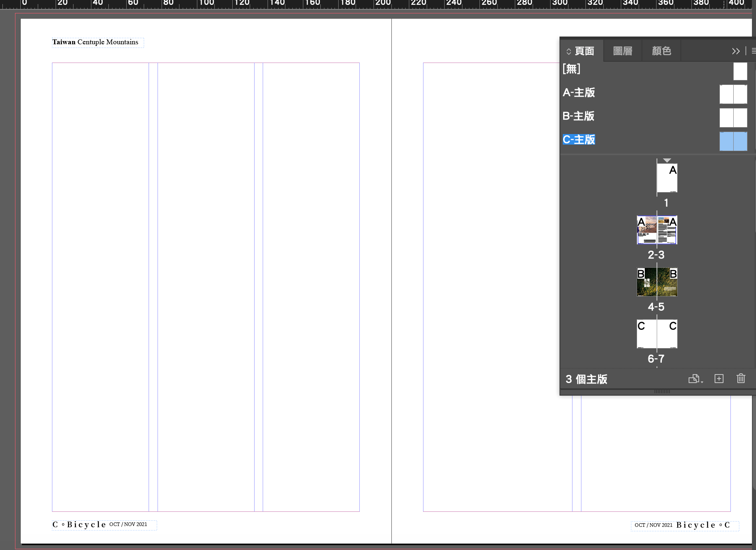The width and height of the screenshot is (756, 550).
Task: Switch to the 圖層 (Layers) tab
Action: click(622, 51)
